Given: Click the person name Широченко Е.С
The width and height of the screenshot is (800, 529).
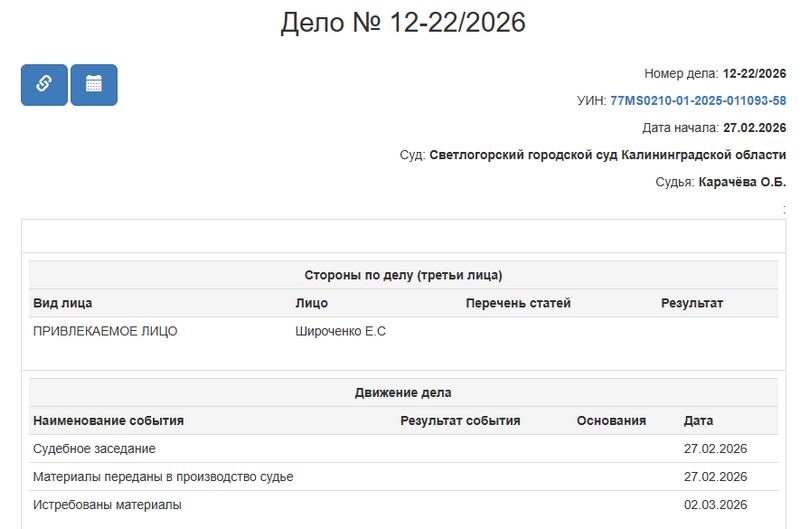Looking at the screenshot, I should coord(340,331).
